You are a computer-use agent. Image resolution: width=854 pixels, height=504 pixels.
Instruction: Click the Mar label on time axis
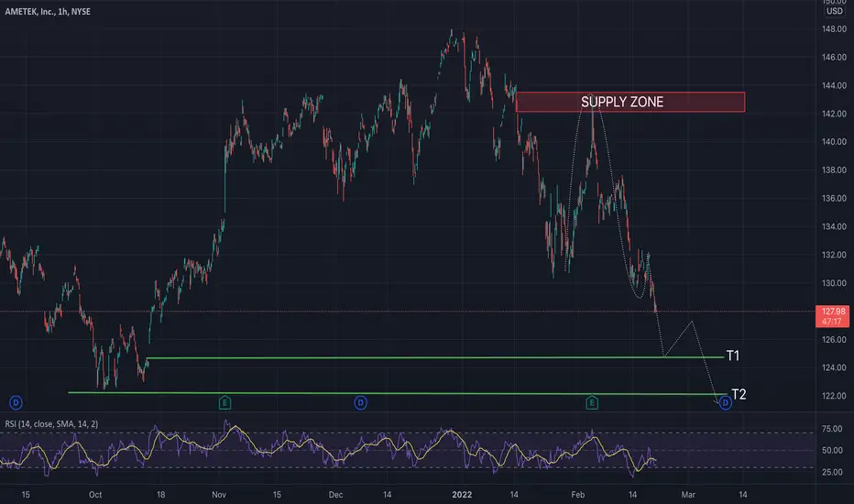688,495
